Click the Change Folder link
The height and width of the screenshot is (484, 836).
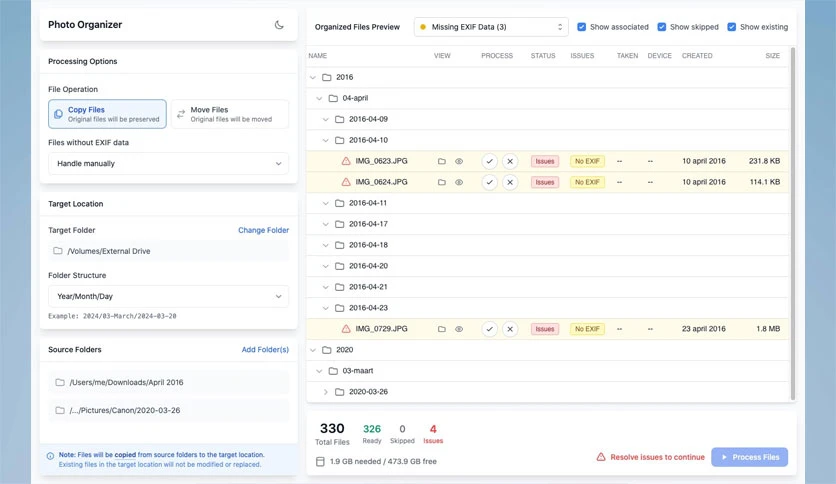pyautogui.click(x=263, y=230)
